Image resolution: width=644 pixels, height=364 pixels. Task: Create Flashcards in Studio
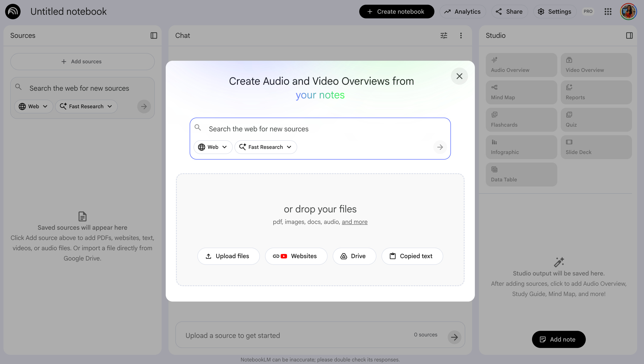click(521, 120)
